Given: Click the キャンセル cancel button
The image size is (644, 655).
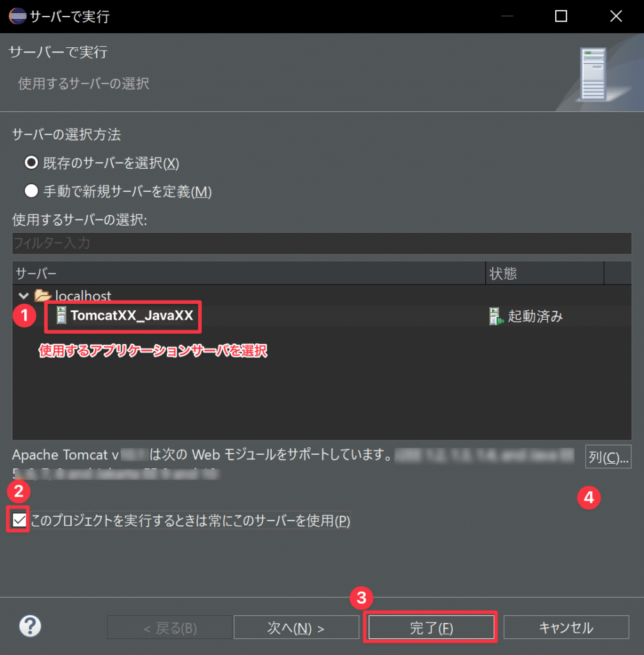Looking at the screenshot, I should [x=566, y=627].
